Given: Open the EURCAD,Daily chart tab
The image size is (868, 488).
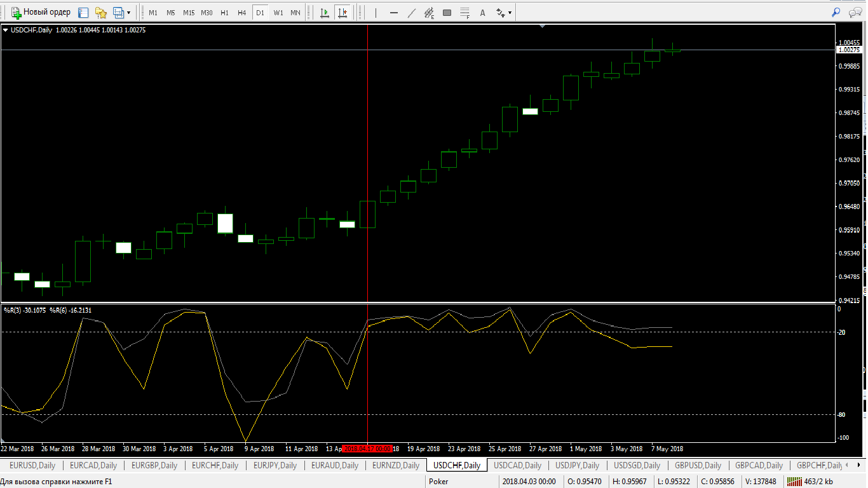Looking at the screenshot, I should point(93,465).
